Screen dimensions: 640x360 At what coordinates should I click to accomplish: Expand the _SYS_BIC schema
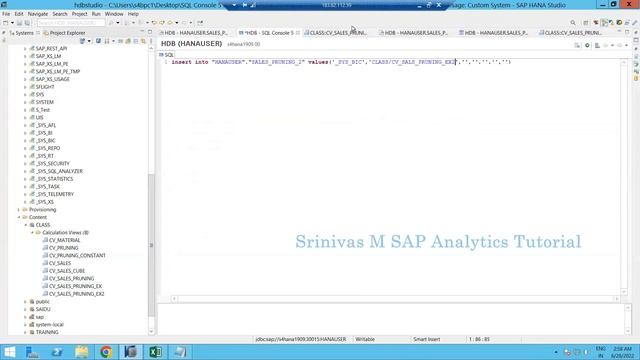point(25,141)
